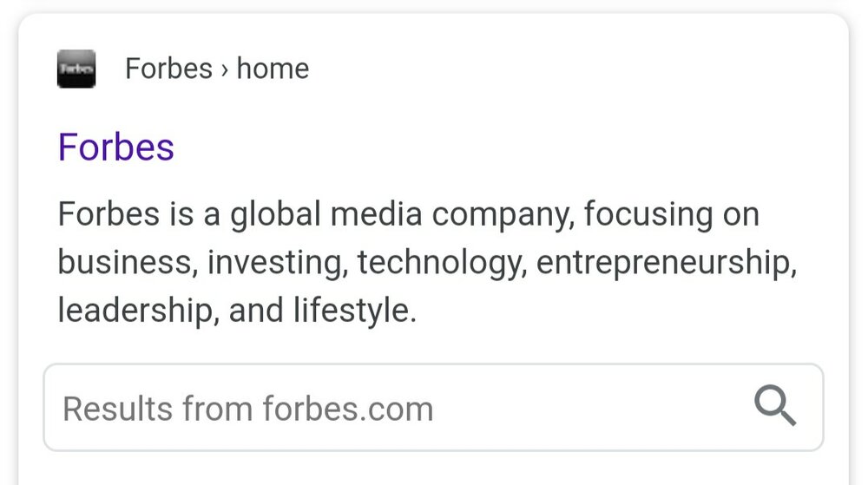Click the breadcrumb chevron between Forbes and home

point(224,70)
